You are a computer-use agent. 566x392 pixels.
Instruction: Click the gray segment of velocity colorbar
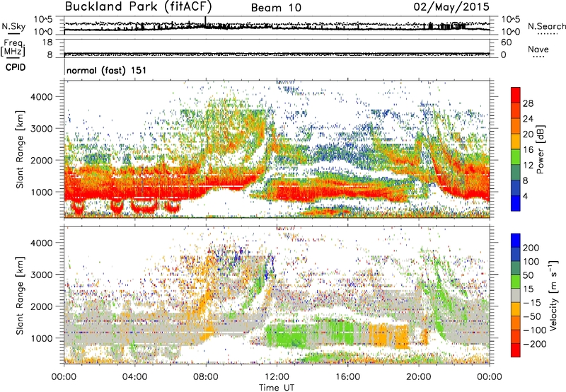(x=516, y=296)
